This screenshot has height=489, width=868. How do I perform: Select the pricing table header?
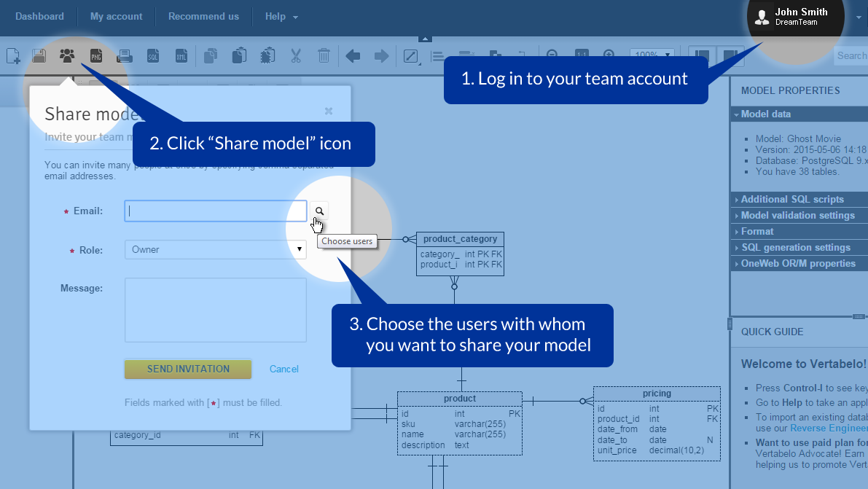pos(657,394)
